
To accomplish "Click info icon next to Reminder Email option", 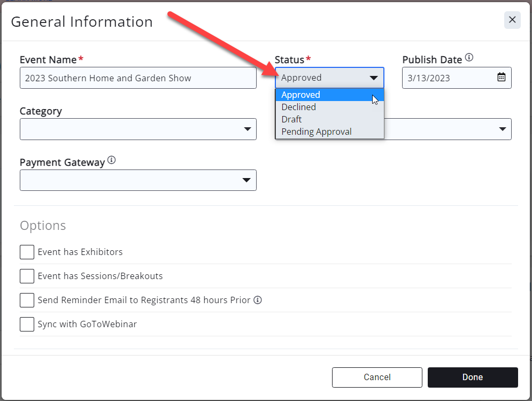I will click(x=257, y=300).
